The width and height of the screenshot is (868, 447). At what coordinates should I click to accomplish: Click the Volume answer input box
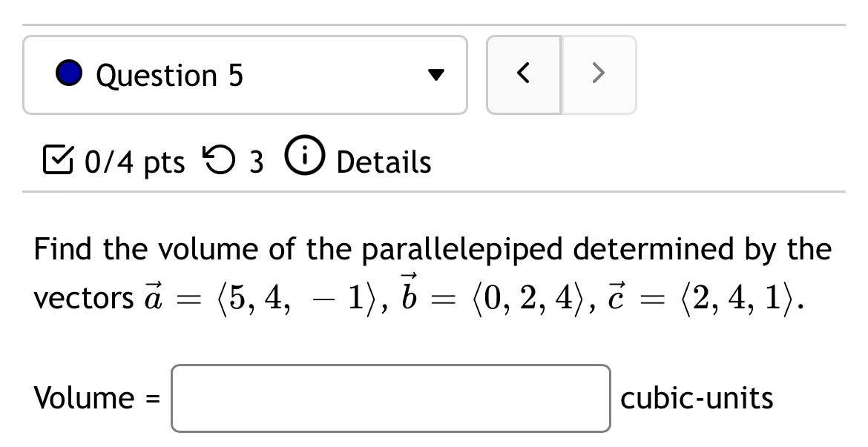coord(391,398)
